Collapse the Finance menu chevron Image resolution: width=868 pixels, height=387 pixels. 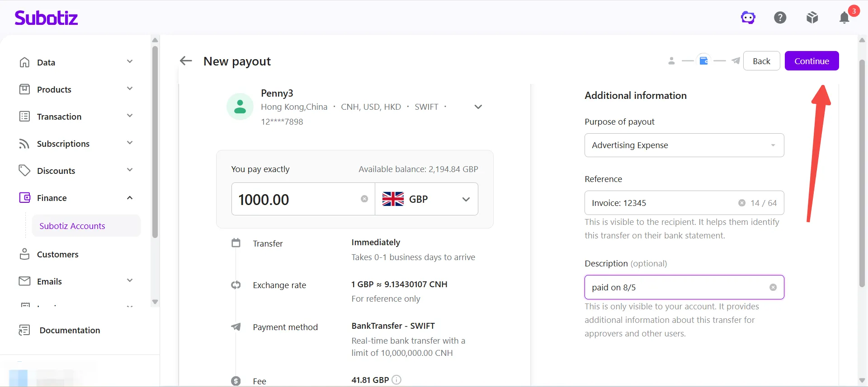[x=130, y=198]
